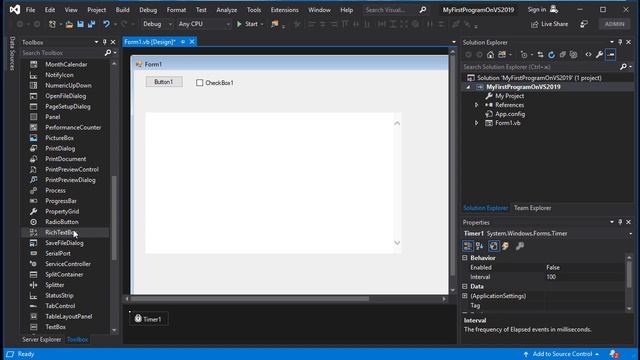Click the Properties panel vertical scrollbar

(629, 275)
